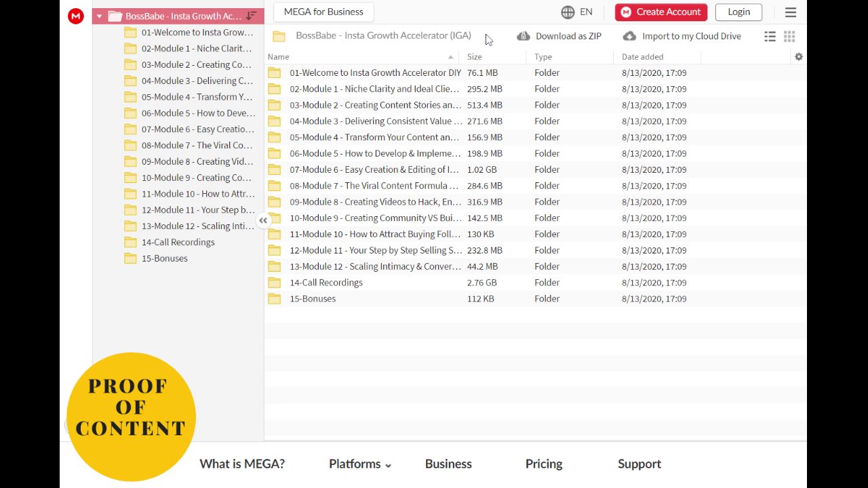The width and height of the screenshot is (868, 488).
Task: Open 08-Module 7 Viral Content Formula row
Action: tap(535, 186)
